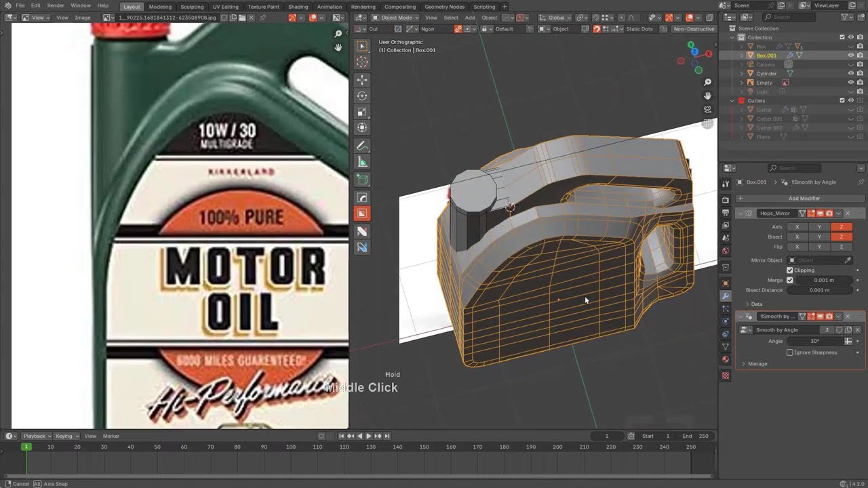
Task: Enable X axis for the mirror modifier
Action: tap(797, 227)
